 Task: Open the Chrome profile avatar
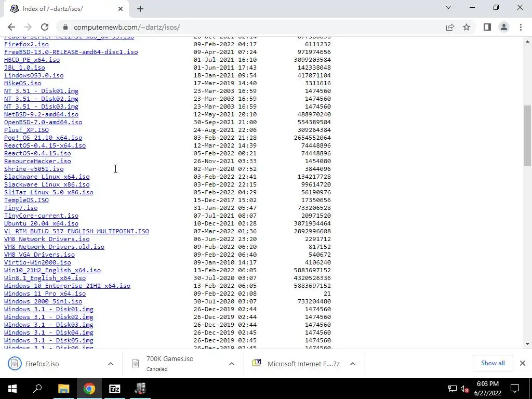pos(504,27)
